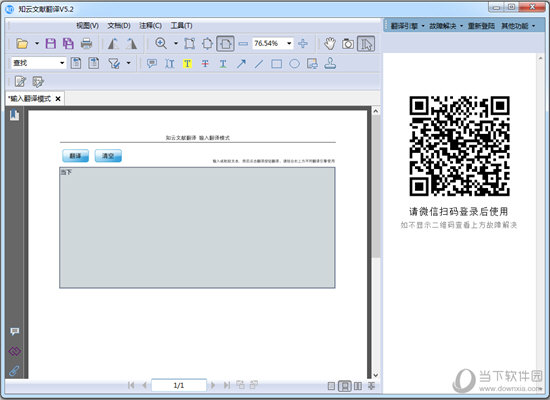Click the fit page icon
The height and width of the screenshot is (400, 550).
[x=207, y=44]
